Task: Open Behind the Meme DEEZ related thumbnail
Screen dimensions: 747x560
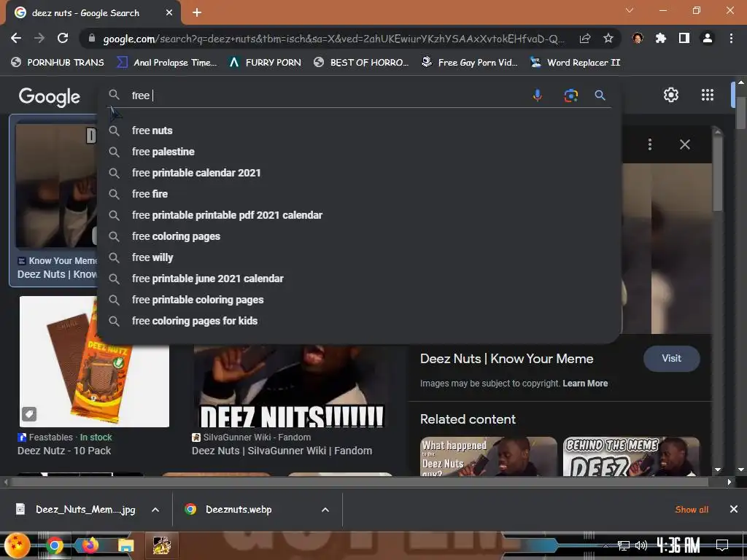Action: point(631,456)
